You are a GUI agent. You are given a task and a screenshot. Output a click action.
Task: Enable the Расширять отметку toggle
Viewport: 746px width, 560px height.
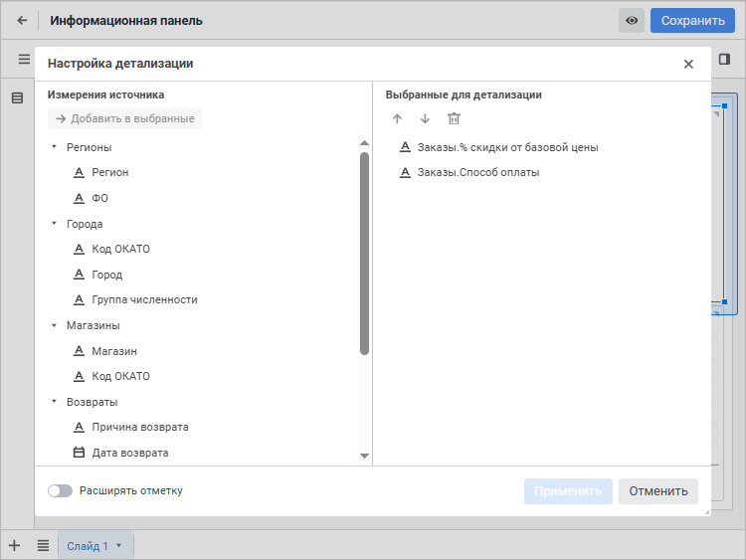[61, 490]
